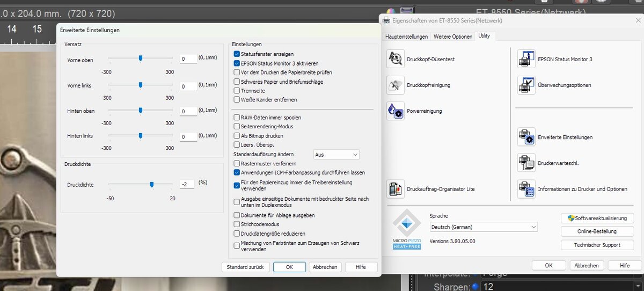
Task: Open EPSON Status Monitor 3 icon
Action: pos(526,59)
